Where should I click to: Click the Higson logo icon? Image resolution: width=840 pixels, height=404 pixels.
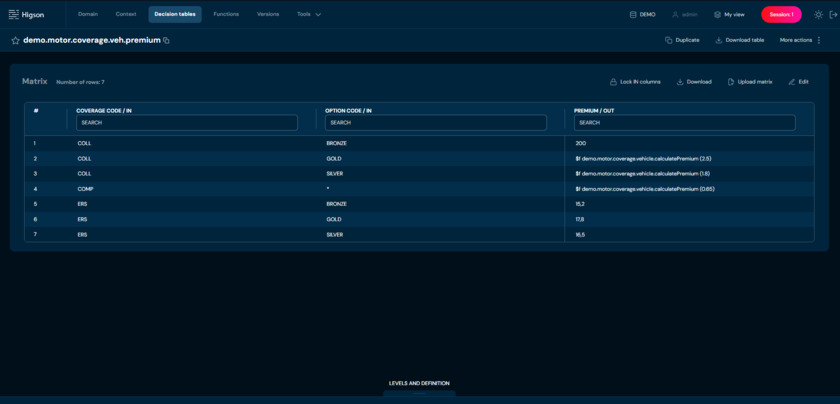[13, 14]
